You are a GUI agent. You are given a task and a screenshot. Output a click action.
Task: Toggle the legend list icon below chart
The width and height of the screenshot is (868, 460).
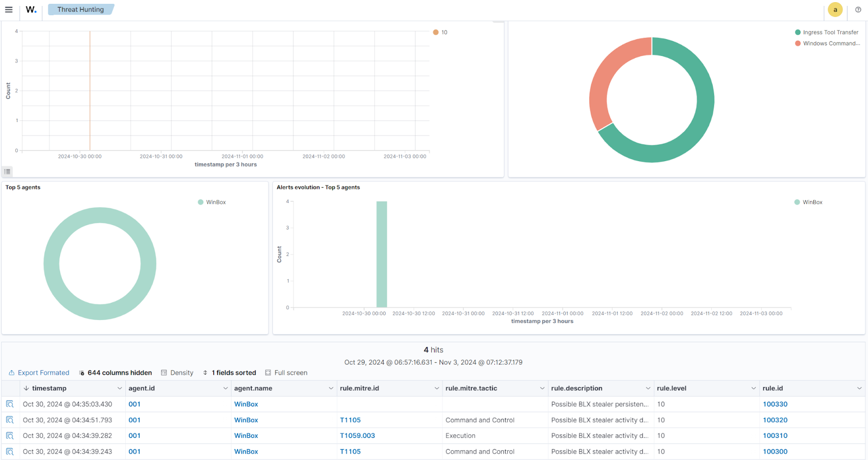tap(7, 171)
